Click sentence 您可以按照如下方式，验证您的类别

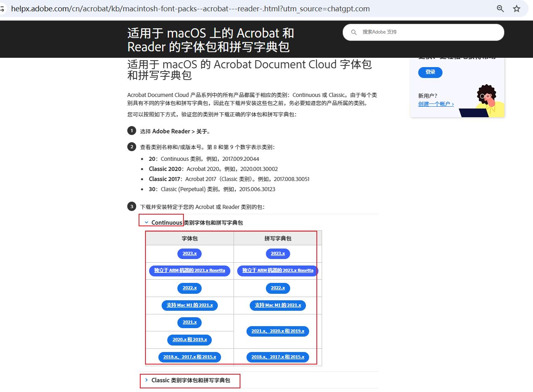[212, 114]
